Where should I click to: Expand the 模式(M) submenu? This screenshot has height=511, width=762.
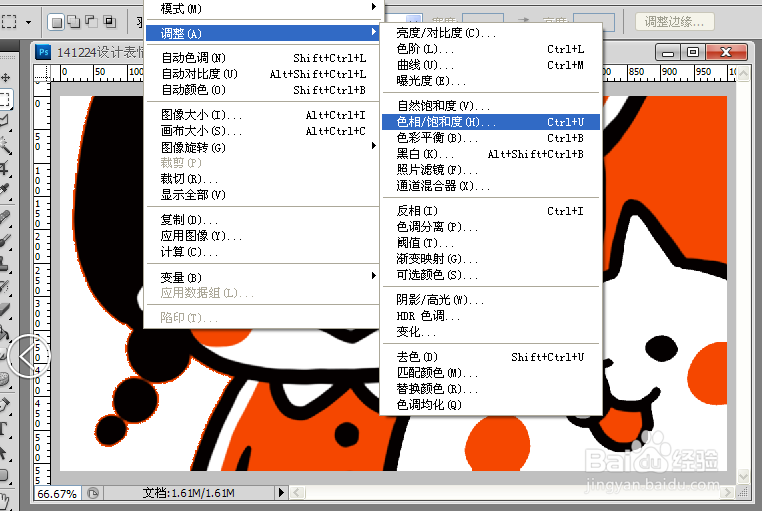(262, 8)
